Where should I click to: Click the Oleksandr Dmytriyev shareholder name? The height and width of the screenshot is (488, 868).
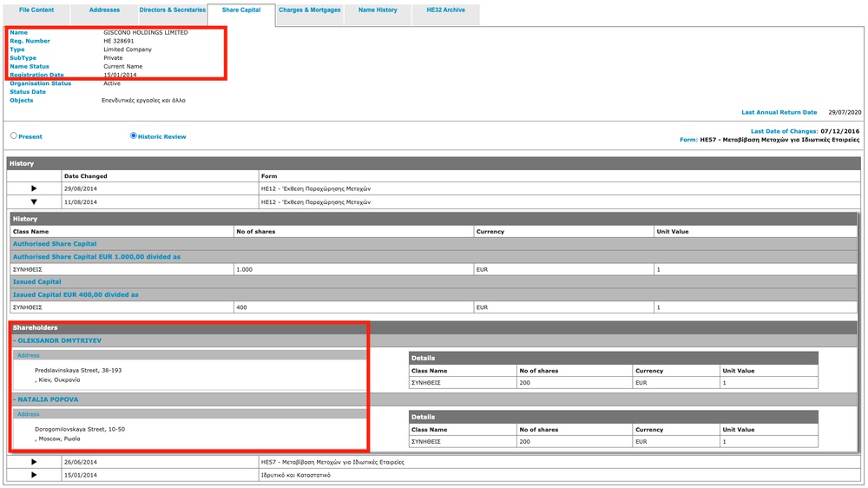(x=59, y=340)
